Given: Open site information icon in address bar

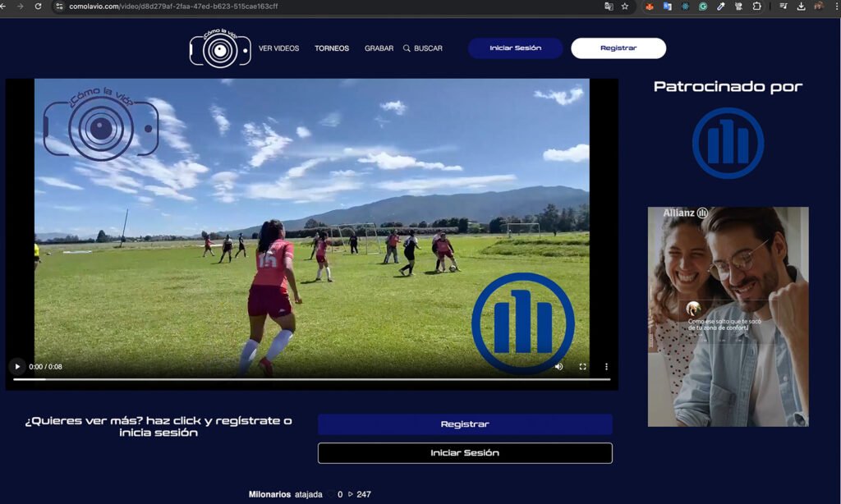Looking at the screenshot, I should (x=59, y=7).
